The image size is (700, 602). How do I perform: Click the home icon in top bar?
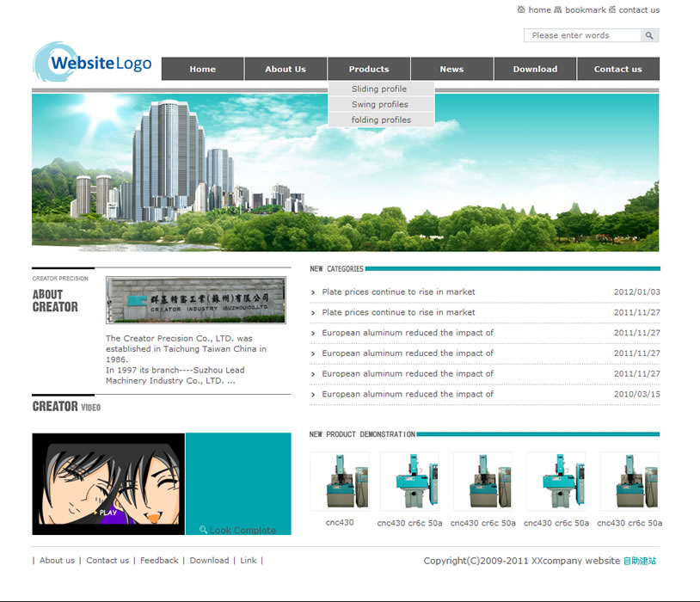pyautogui.click(x=521, y=9)
